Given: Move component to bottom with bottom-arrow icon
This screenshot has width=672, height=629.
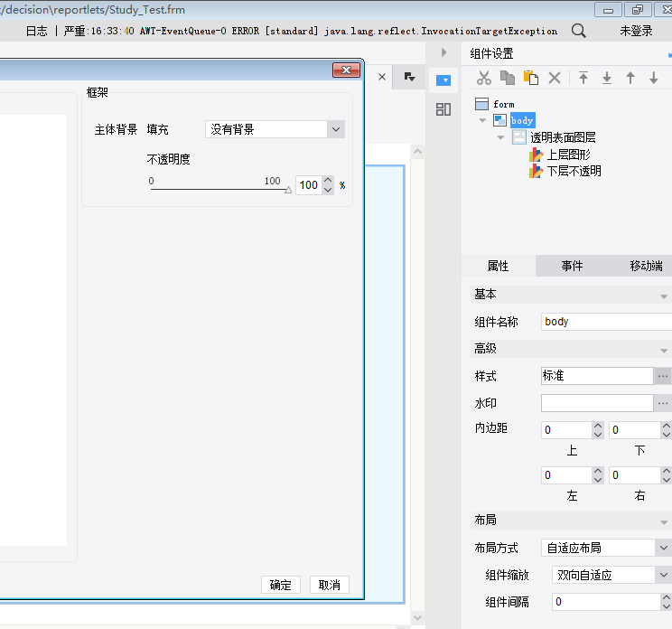Looking at the screenshot, I should [607, 78].
